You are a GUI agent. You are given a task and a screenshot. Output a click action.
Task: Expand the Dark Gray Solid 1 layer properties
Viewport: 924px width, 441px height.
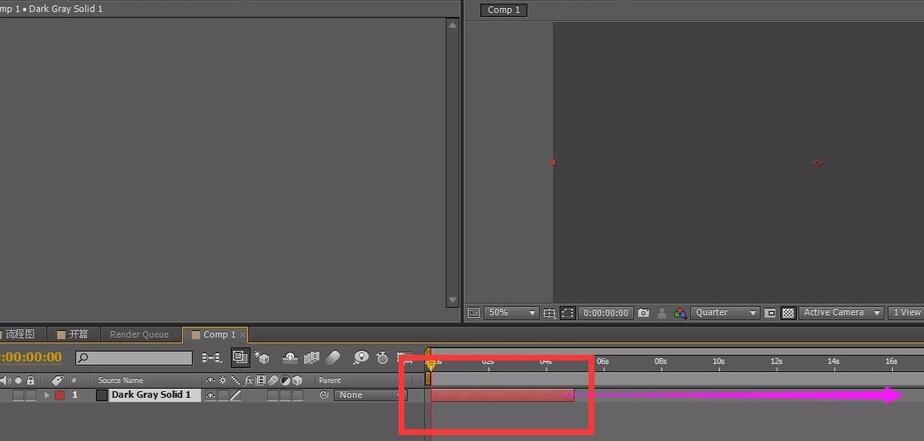(47, 395)
